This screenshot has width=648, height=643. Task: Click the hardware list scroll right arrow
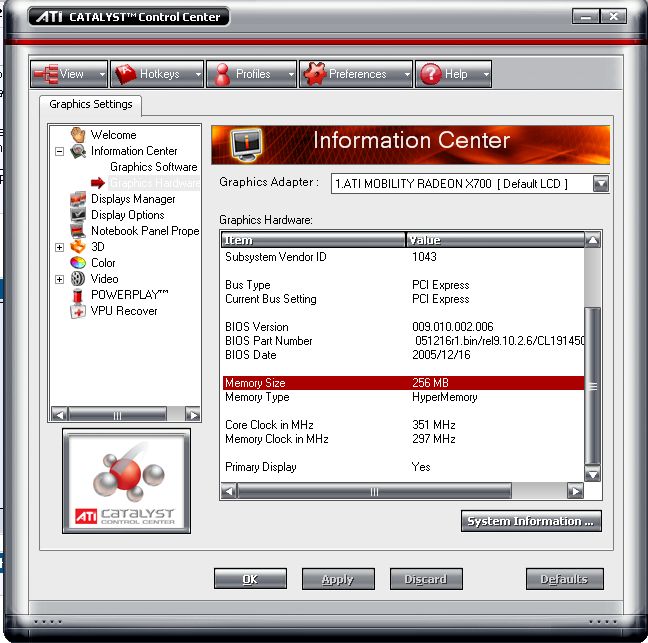click(x=575, y=491)
